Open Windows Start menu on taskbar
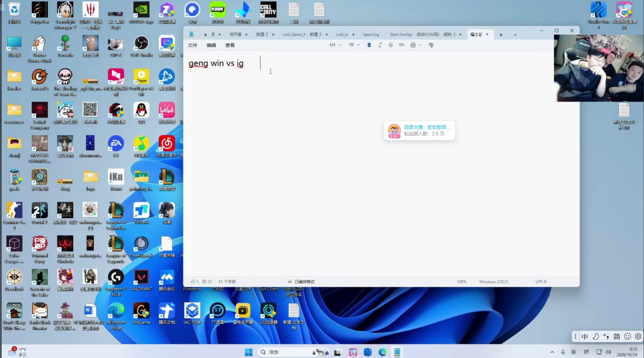The height and width of the screenshot is (358, 644). pos(248,352)
